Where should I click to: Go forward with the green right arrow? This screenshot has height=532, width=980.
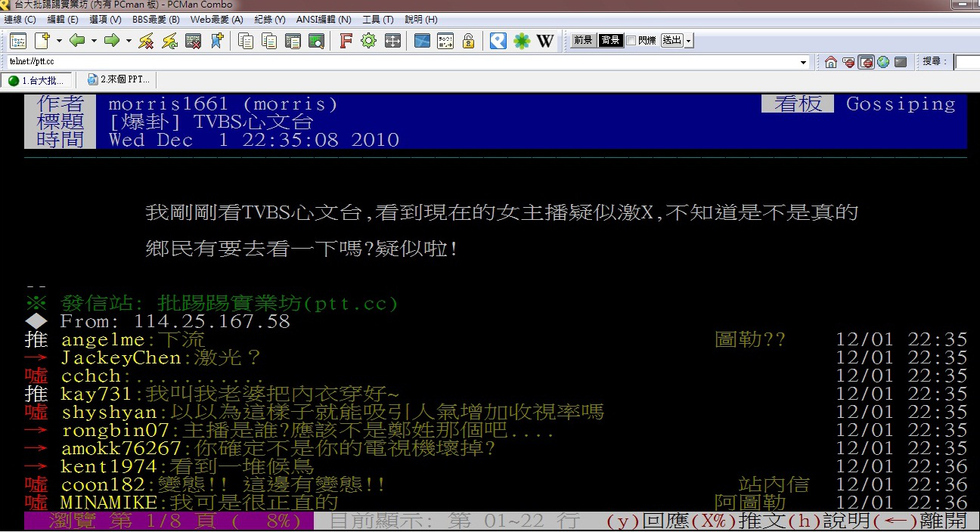pyautogui.click(x=112, y=41)
